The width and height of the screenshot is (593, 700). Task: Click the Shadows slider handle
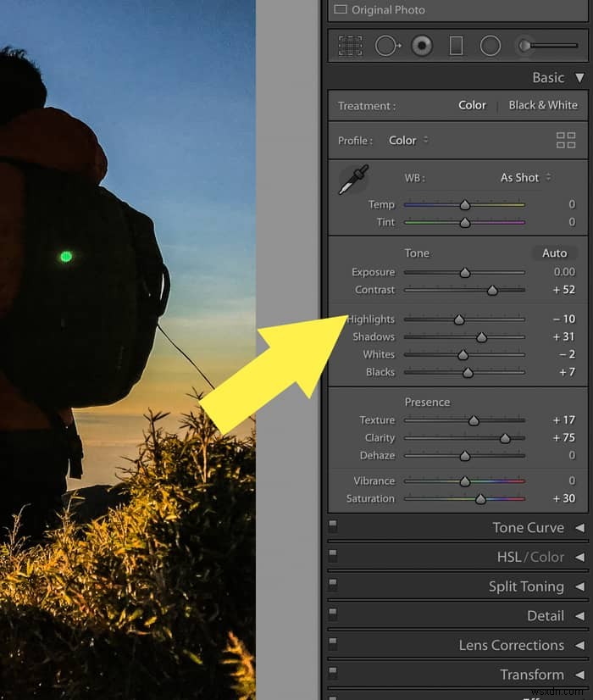481,337
